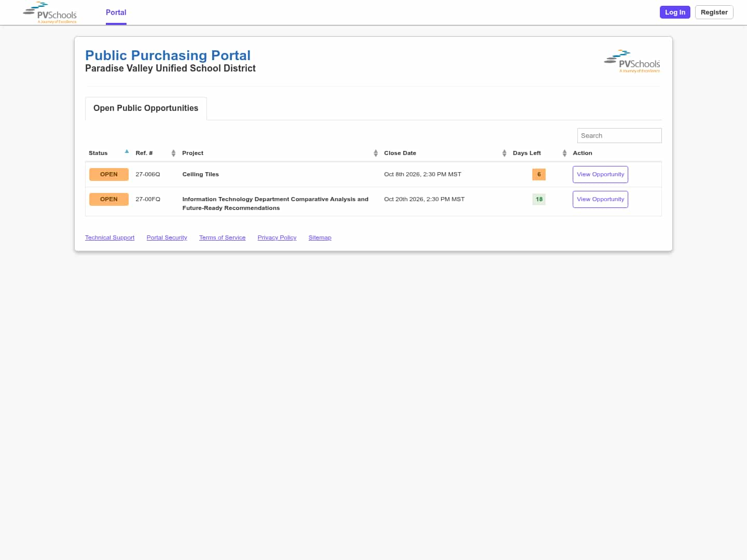Click the Paradise Valley Unified School District subtitle
The image size is (747, 560).
170,68
